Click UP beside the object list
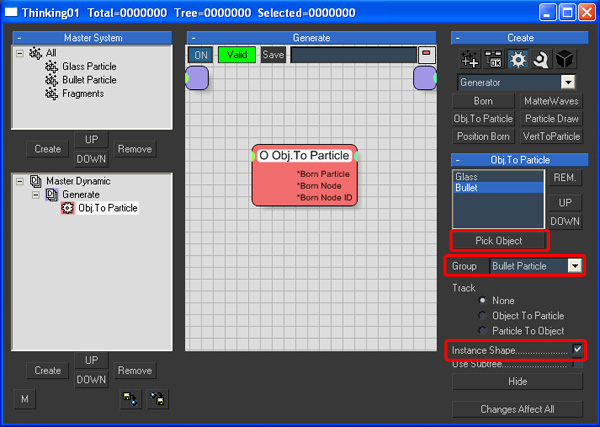The width and height of the screenshot is (600, 427). click(x=565, y=203)
